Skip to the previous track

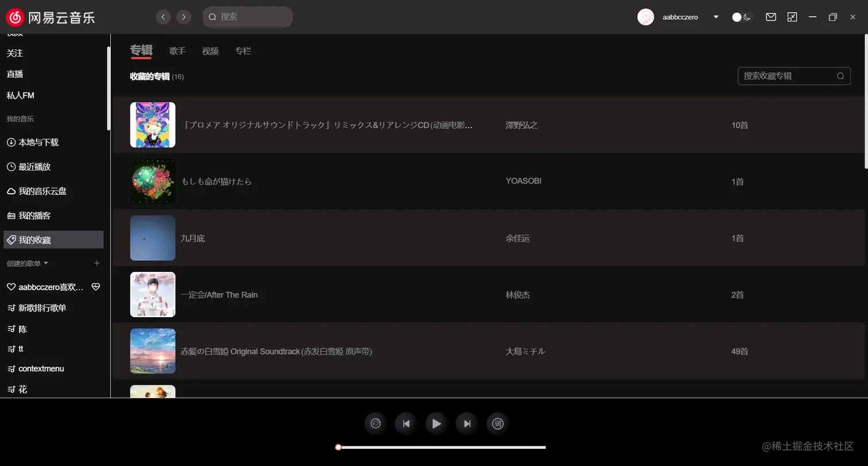click(406, 423)
